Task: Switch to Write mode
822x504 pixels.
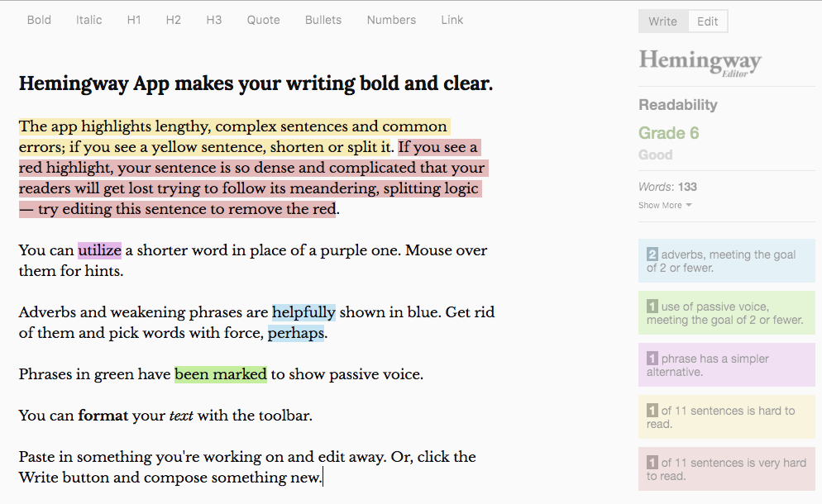Action: point(663,21)
